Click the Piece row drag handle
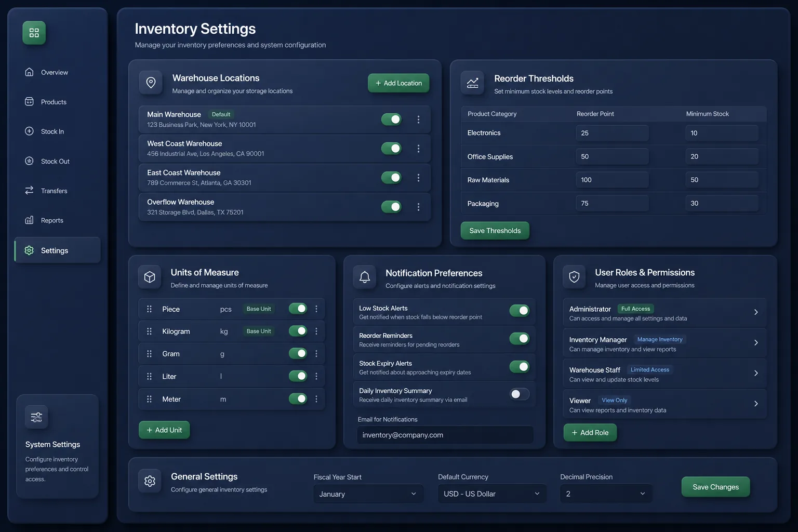 (149, 309)
